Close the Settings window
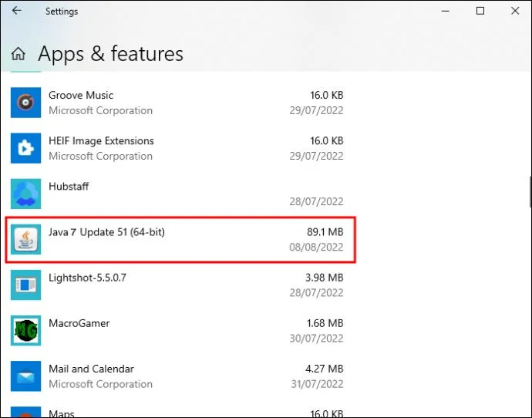The height and width of the screenshot is (418, 532). pos(515,11)
